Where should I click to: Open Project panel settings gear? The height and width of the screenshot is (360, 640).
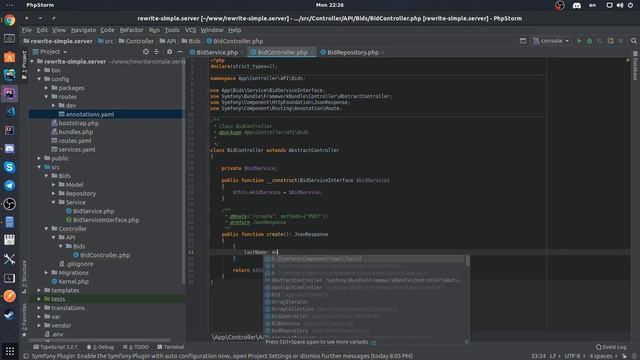coord(169,52)
